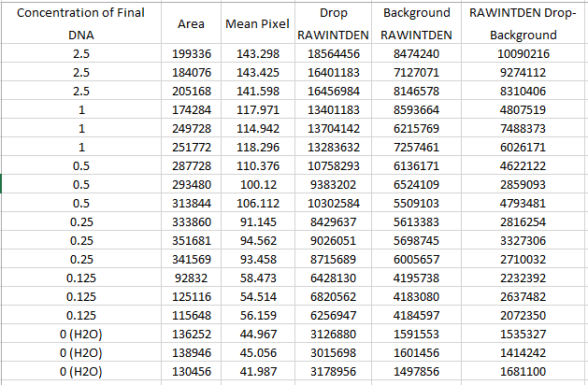The image size is (588, 385).
Task: Select the Area cell showing 351681
Action: pos(192,240)
